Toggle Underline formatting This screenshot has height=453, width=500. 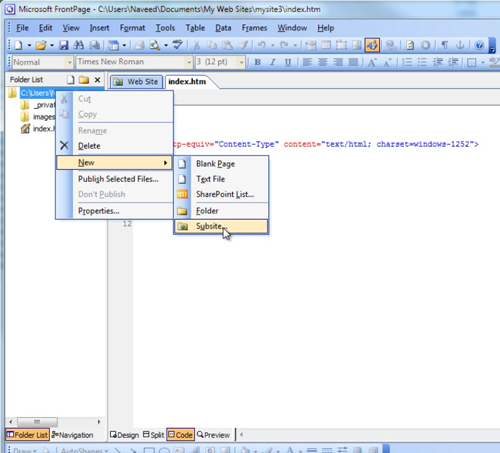coord(288,62)
